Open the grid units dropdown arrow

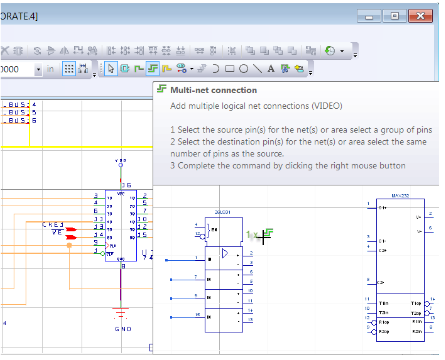(38, 69)
